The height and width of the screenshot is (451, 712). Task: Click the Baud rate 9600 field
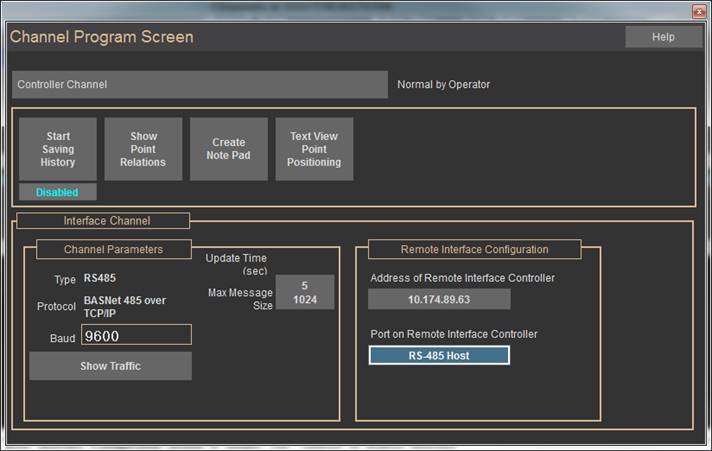pyautogui.click(x=136, y=335)
